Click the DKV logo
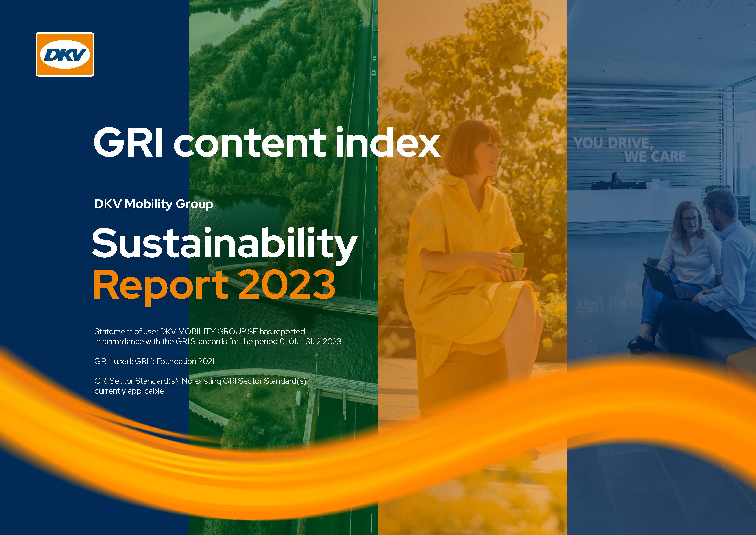This screenshot has width=756, height=535. point(65,54)
